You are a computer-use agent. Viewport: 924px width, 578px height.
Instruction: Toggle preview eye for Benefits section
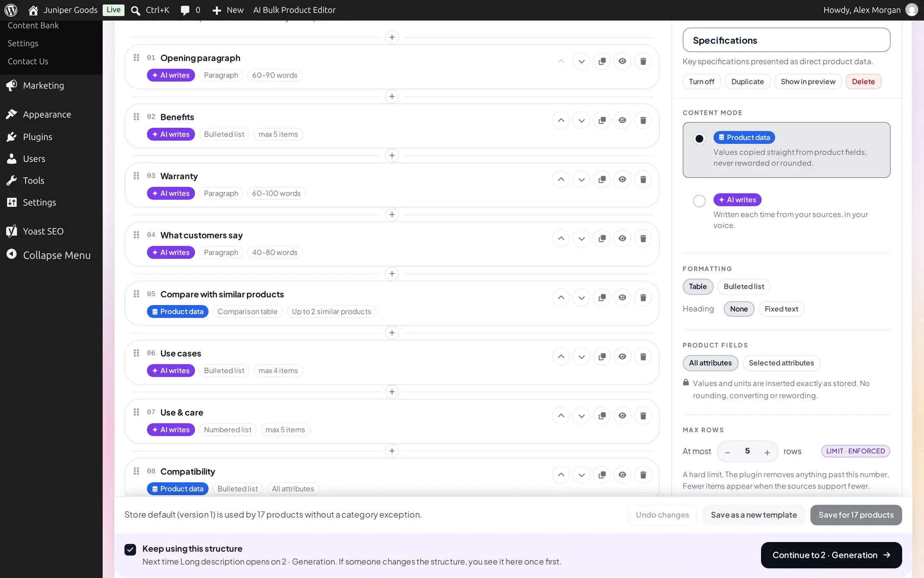[x=622, y=120]
